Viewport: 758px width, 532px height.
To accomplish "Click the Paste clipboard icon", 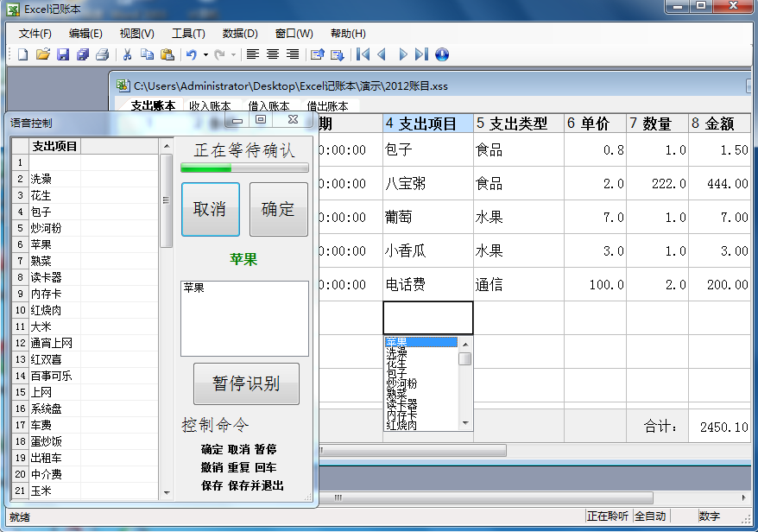I will (167, 54).
